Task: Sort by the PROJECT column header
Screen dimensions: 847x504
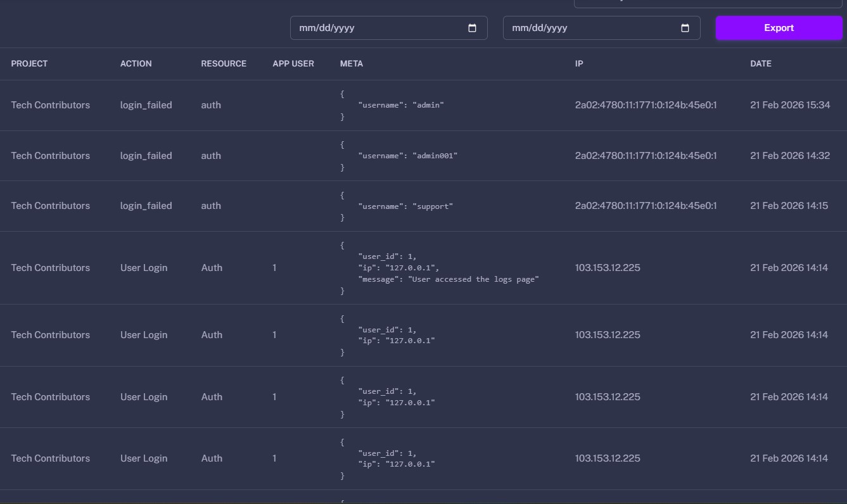Action: [29, 63]
